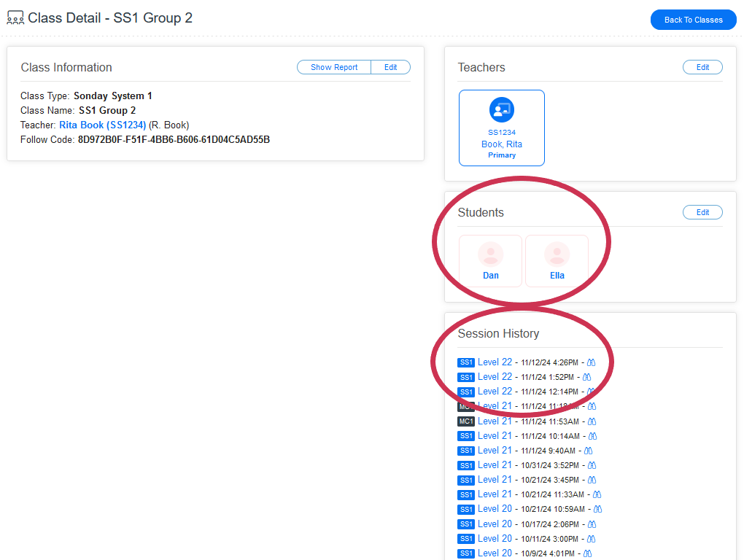Viewport: 744px width, 560px height.
Task: Open Show Report in Class Information
Action: tap(334, 67)
